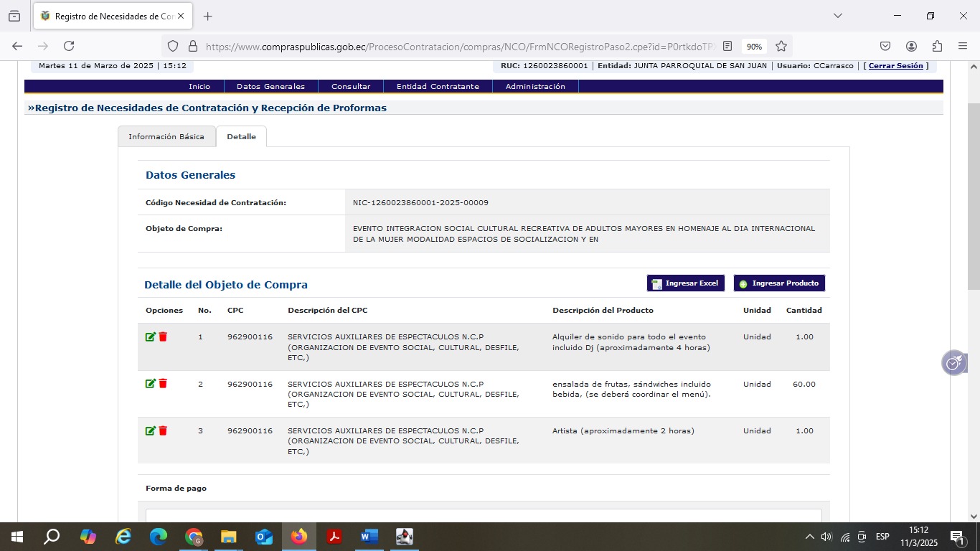
Task: Bookmark this page with star icon
Action: 781,46
